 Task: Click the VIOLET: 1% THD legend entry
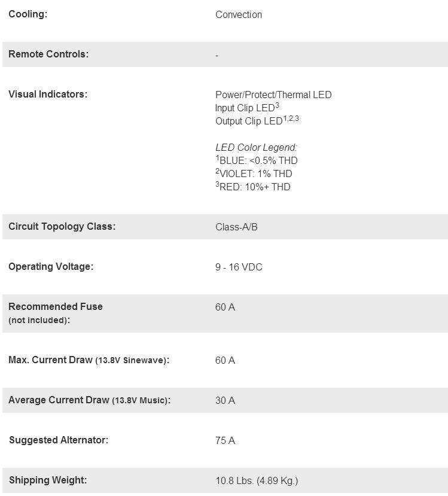pyautogui.click(x=255, y=174)
